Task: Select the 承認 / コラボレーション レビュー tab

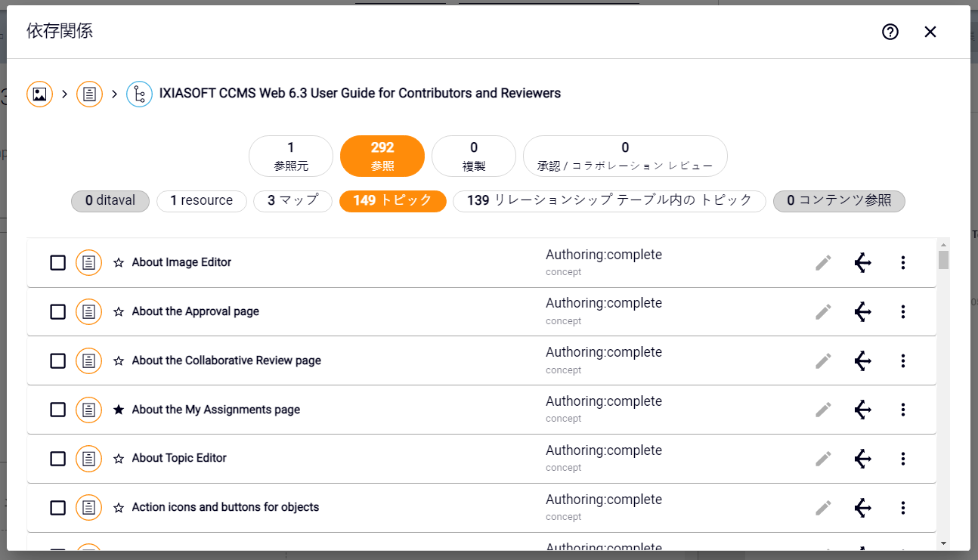Action: click(x=625, y=156)
